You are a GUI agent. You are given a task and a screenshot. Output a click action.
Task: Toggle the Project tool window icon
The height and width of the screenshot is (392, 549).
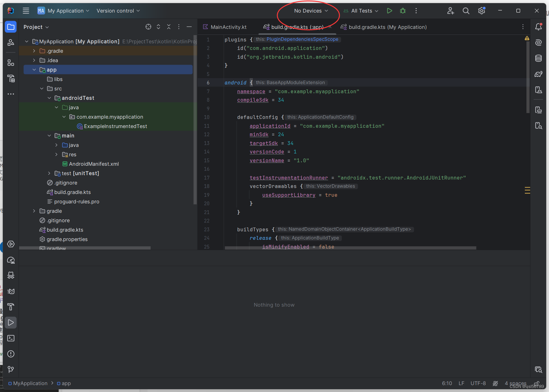point(11,27)
